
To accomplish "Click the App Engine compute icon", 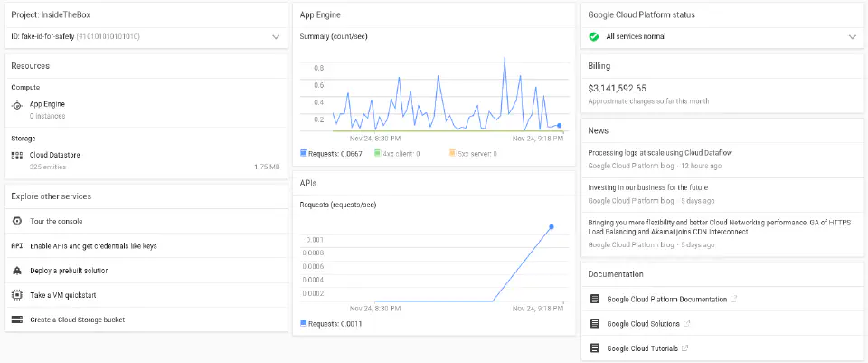I will (x=17, y=105).
